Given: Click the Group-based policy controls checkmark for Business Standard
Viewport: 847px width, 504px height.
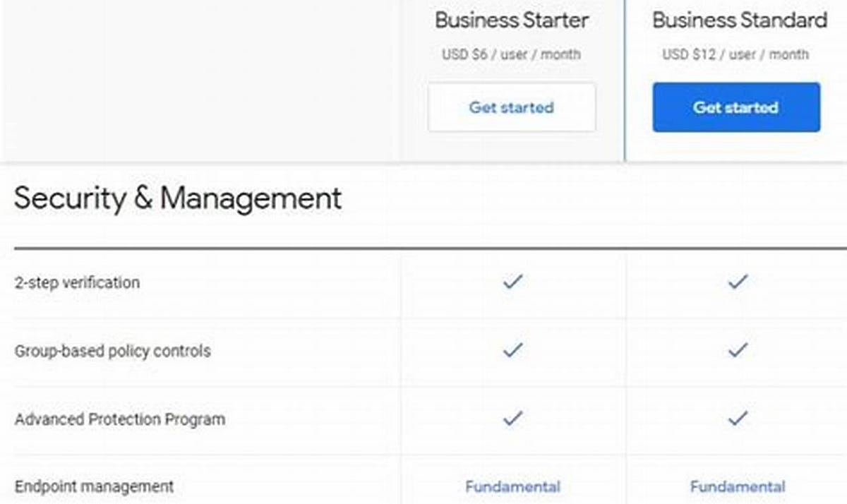Looking at the screenshot, I should [737, 349].
